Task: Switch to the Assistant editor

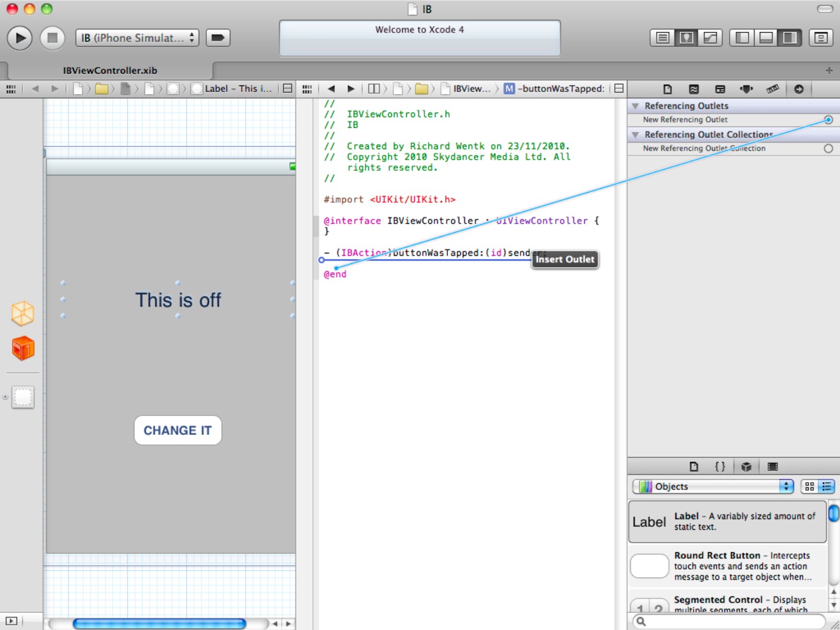Action: click(686, 38)
